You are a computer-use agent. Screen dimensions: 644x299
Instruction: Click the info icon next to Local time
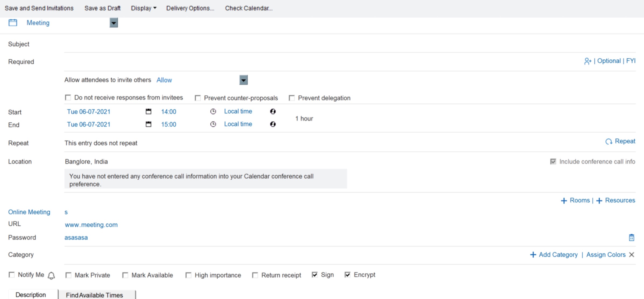272,111
